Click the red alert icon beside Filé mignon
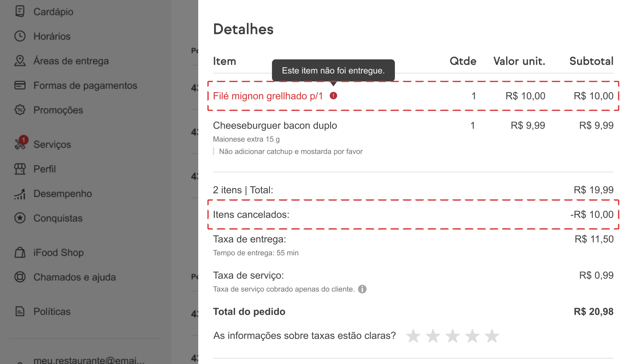Screen dimensions: 628x364 point(333,95)
